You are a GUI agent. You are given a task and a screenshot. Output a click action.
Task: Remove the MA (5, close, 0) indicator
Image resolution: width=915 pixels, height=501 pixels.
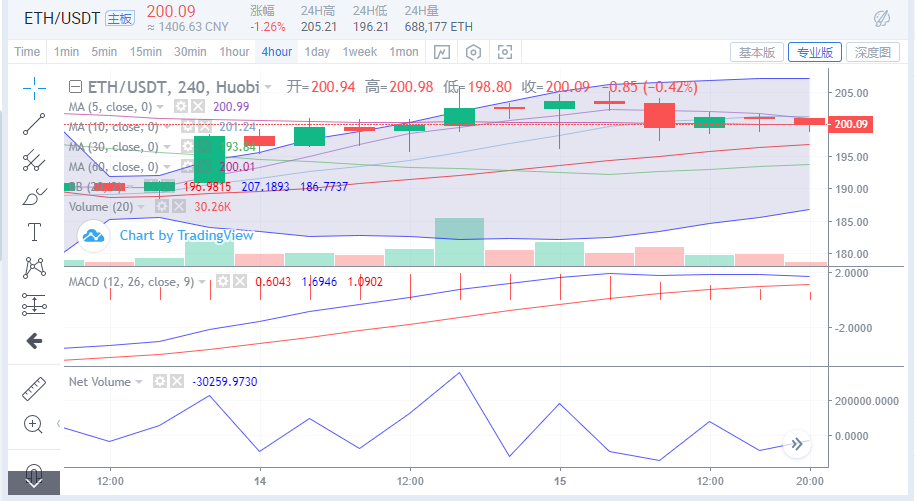(x=198, y=107)
